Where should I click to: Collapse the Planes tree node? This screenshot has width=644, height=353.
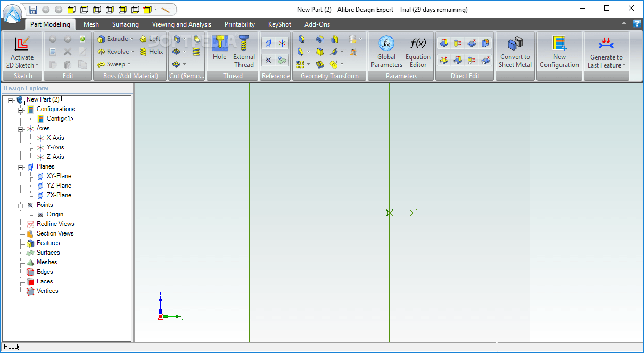(x=21, y=167)
